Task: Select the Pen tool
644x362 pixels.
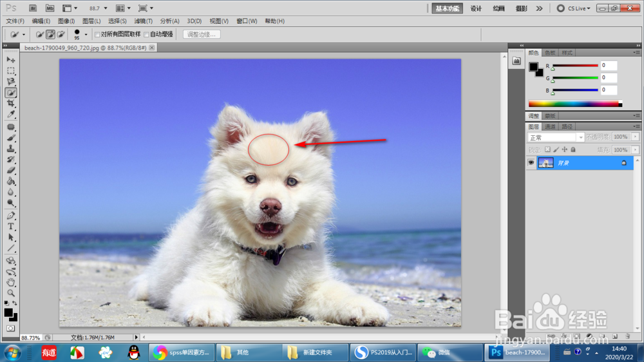Action: pos(11,216)
